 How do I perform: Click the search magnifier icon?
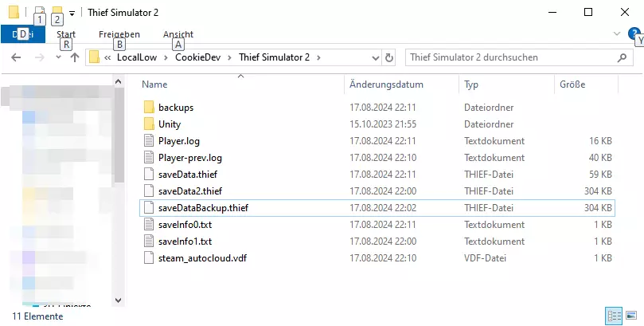tap(623, 57)
